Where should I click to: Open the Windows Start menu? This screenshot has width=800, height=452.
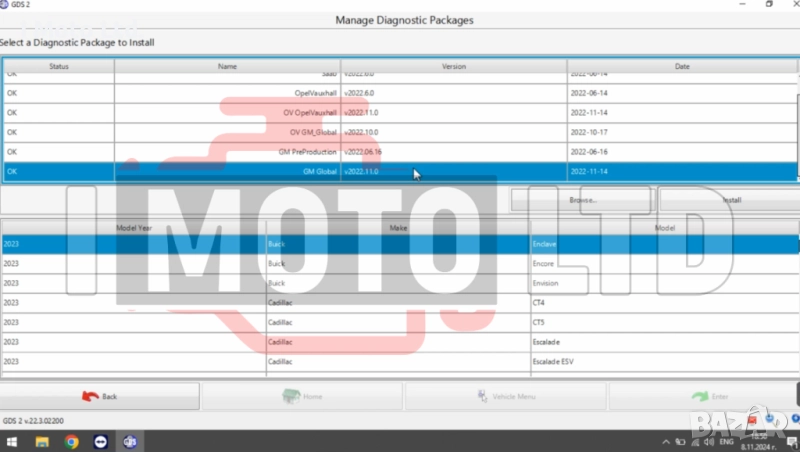click(x=11, y=442)
